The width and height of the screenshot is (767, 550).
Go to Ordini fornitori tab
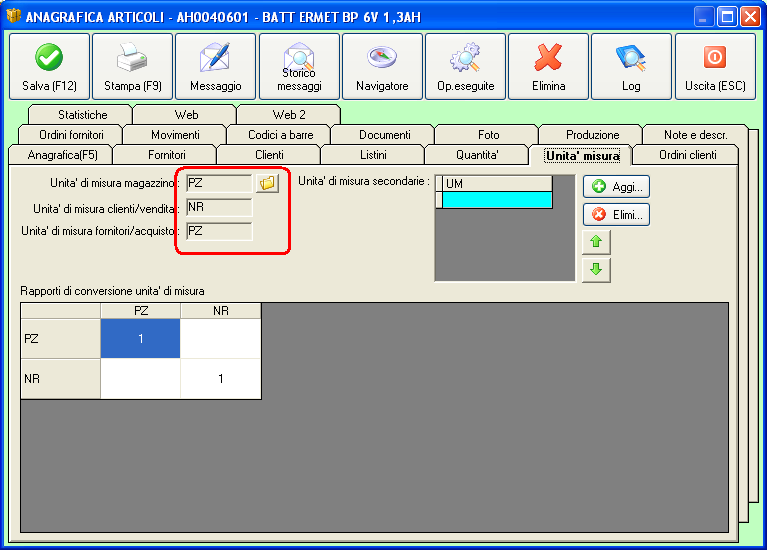[x=71, y=135]
